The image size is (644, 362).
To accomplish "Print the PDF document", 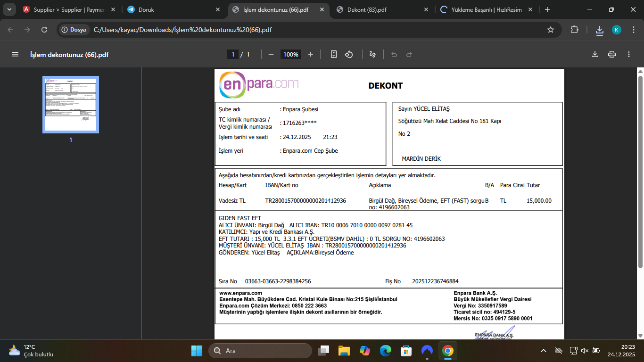I will [612, 54].
